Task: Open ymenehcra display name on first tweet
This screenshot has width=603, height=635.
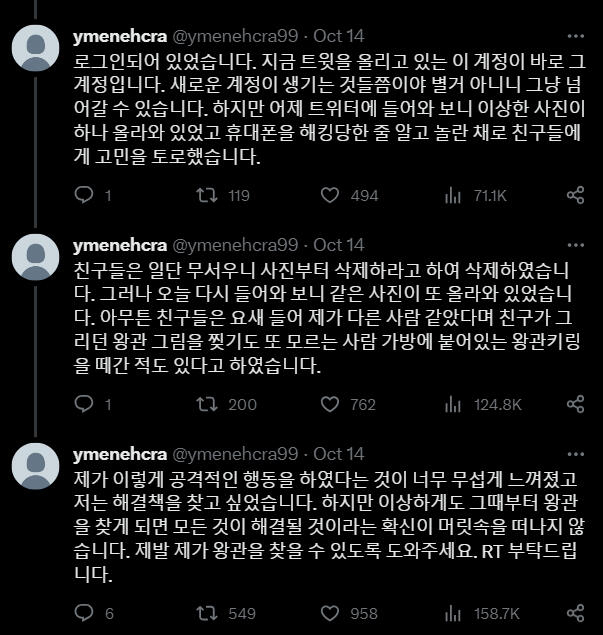Action: (x=120, y=37)
